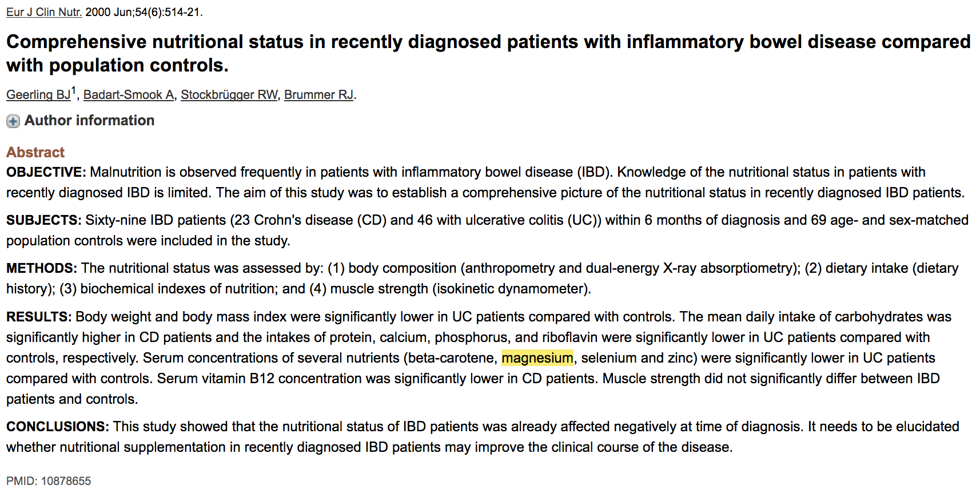This screenshot has width=980, height=493.
Task: Click the highlighted word magnesium
Action: [x=537, y=358]
